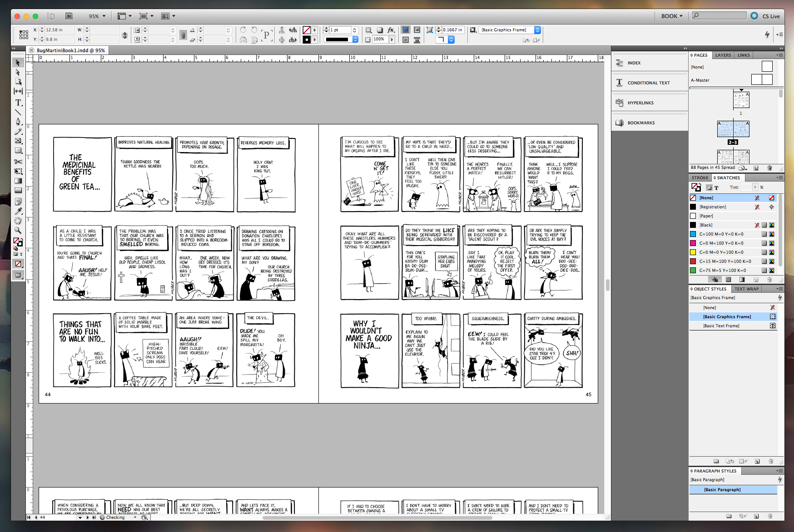
Task: Toggle Show Color Swatches button
Action: 728,280
